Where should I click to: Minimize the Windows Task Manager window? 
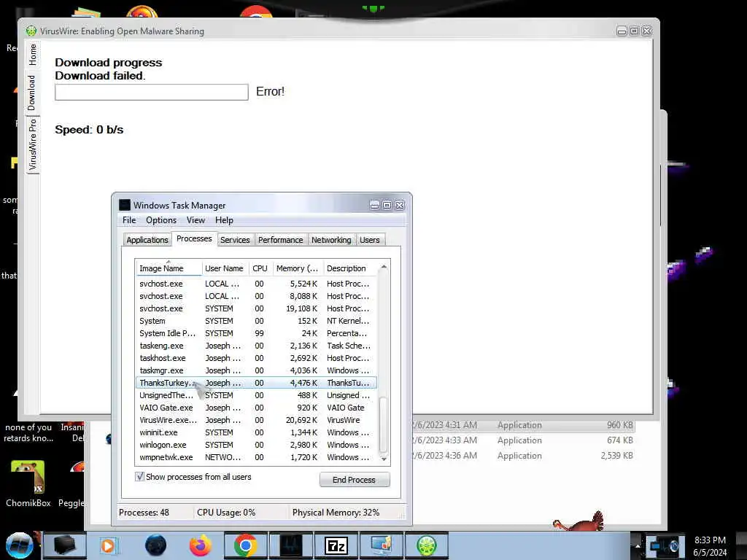(374, 205)
